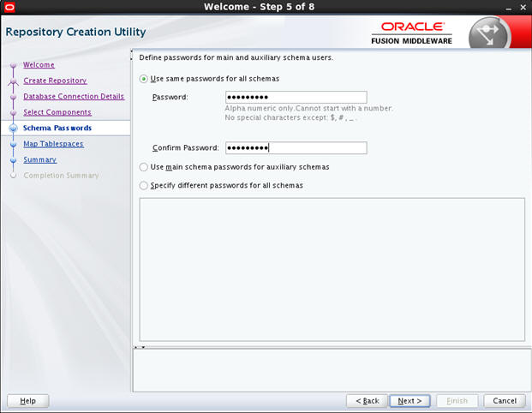Click the round arrow icon in the header
The height and width of the screenshot is (413, 532).
point(489,34)
